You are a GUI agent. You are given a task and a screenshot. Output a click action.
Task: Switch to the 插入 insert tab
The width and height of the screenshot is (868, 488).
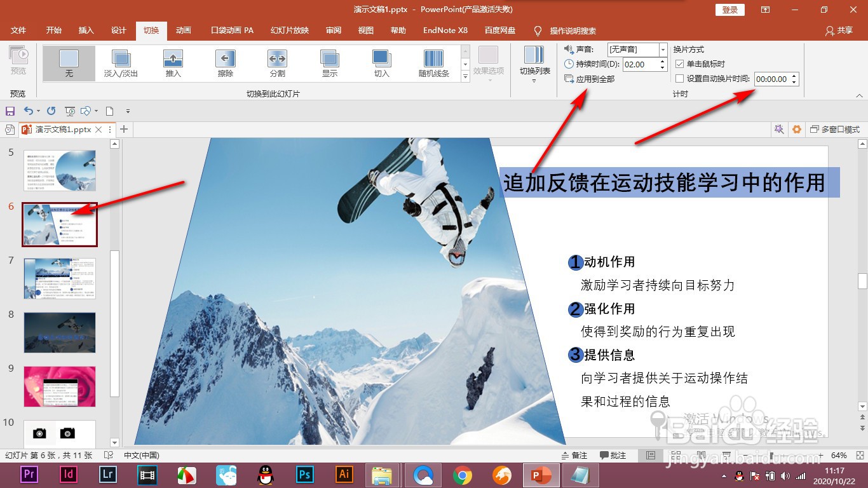point(86,30)
